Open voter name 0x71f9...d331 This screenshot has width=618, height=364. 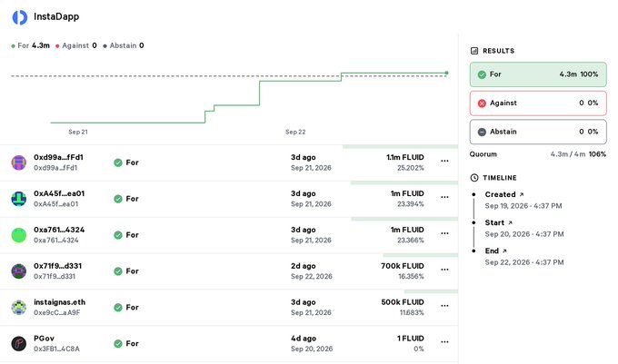click(x=57, y=266)
